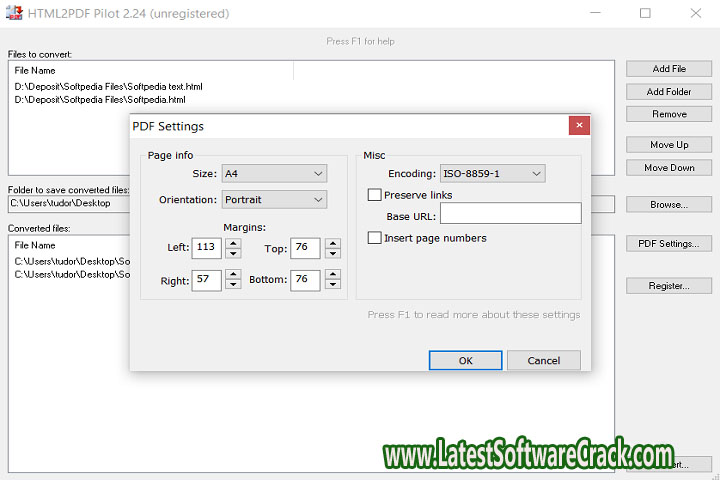Select Softpedia text.html in file list
Screen dimensions: 720x480
pos(108,87)
